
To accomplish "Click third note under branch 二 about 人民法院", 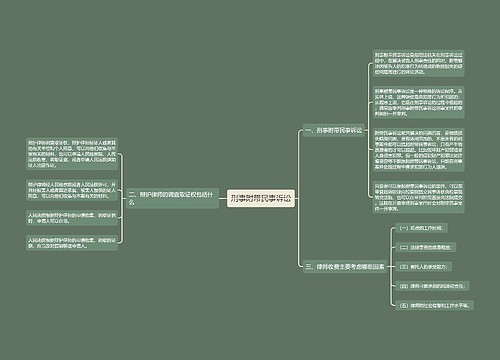I will [x=72, y=218].
